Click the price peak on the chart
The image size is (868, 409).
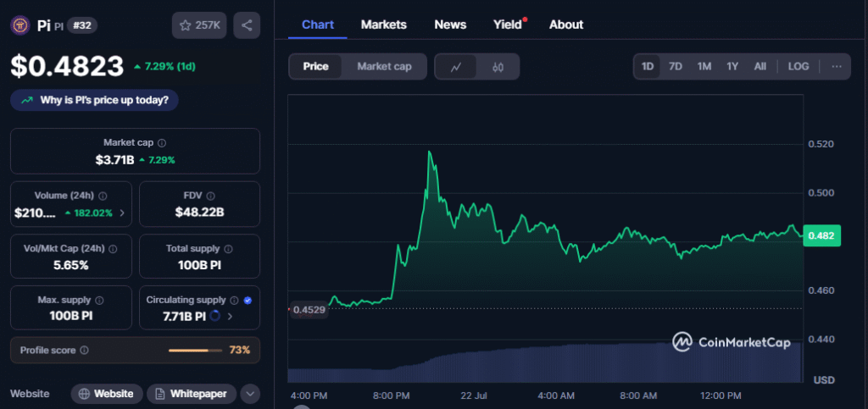(x=430, y=152)
